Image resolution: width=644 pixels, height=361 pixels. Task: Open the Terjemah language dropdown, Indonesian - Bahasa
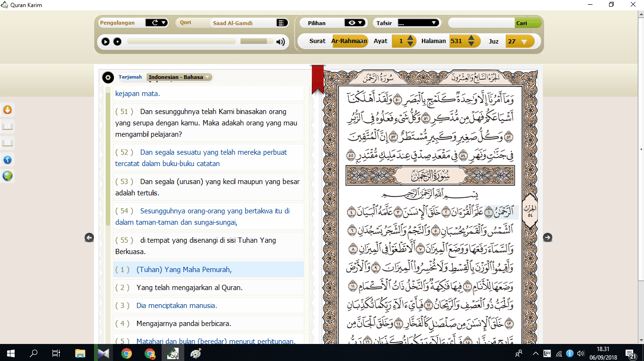point(180,77)
